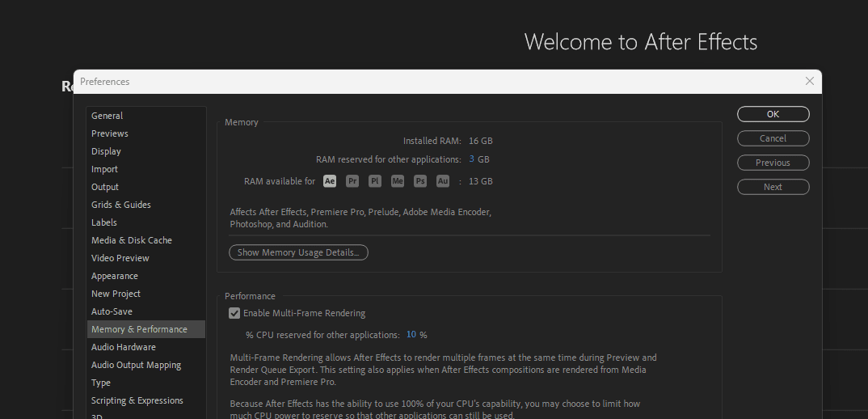Click the Premiere Pro (Pr) app icon
Image resolution: width=868 pixels, height=419 pixels.
coord(352,181)
